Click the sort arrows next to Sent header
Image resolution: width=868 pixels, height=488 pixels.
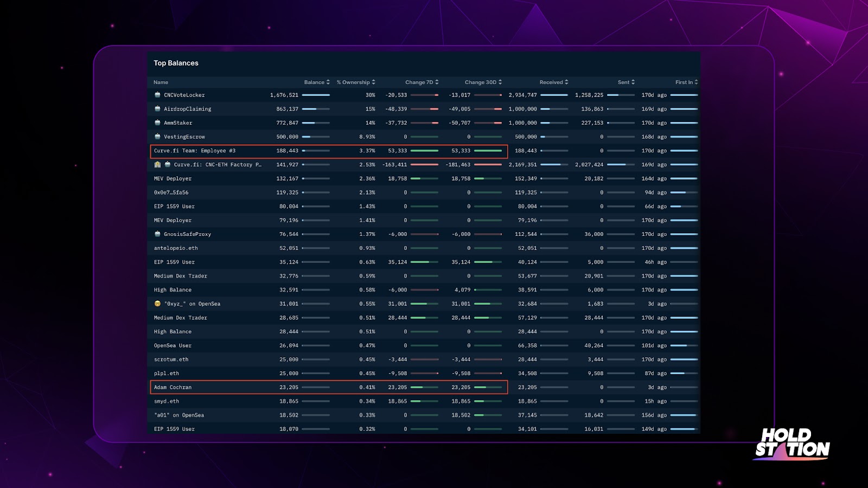tap(633, 82)
